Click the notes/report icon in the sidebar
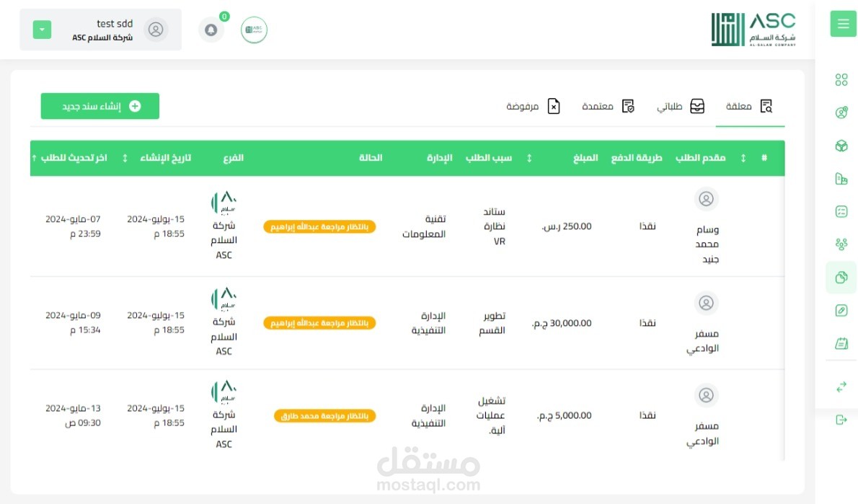 click(x=841, y=343)
